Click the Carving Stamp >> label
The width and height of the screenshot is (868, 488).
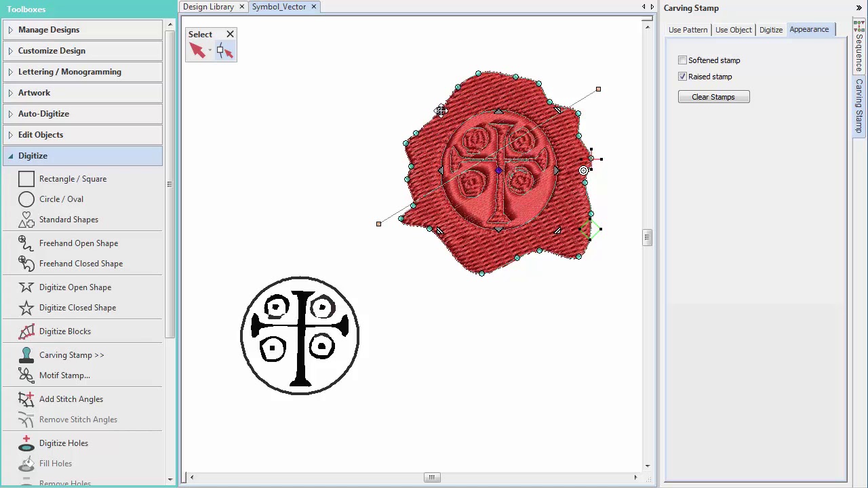click(72, 355)
